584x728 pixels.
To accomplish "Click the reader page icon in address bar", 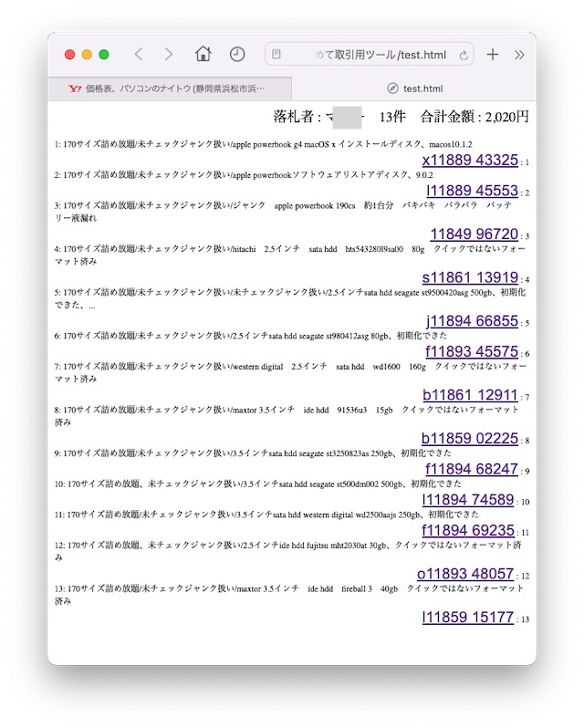I will click(277, 55).
